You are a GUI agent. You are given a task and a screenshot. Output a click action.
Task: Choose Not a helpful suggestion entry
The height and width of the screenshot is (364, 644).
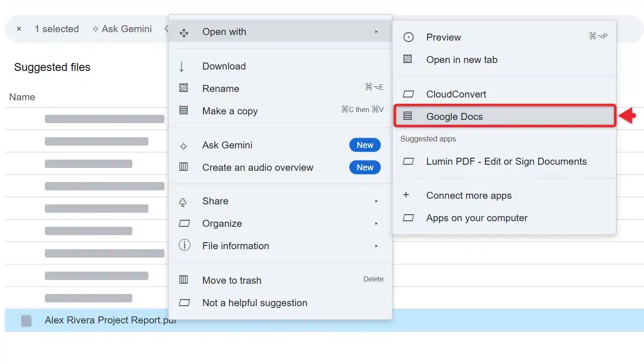(280, 303)
